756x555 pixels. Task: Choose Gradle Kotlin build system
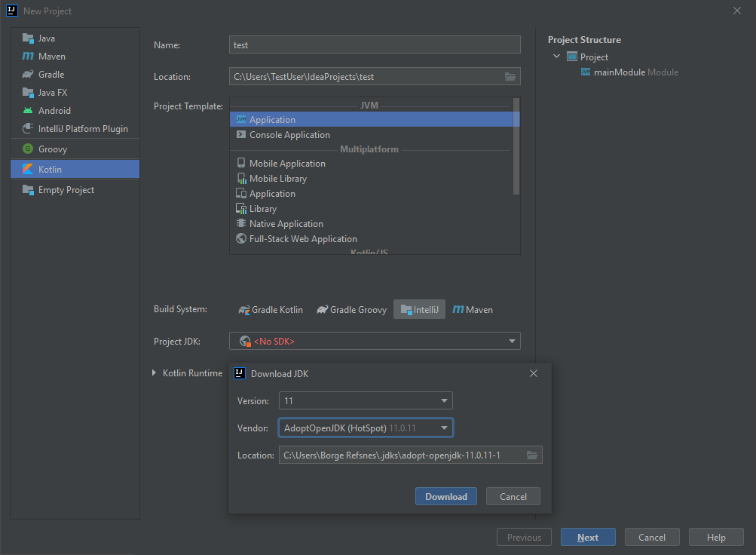[x=271, y=310]
